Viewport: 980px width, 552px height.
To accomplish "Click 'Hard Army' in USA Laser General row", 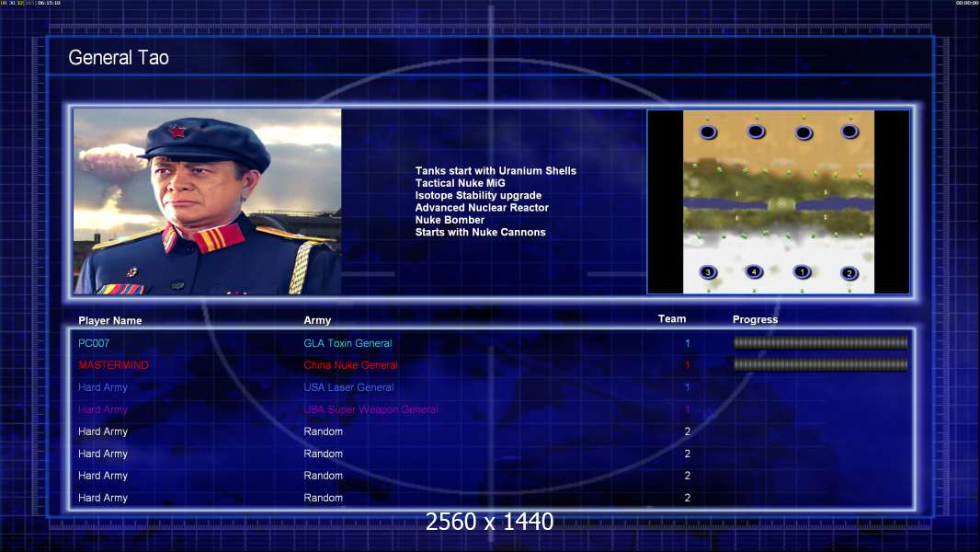I will pyautogui.click(x=102, y=387).
